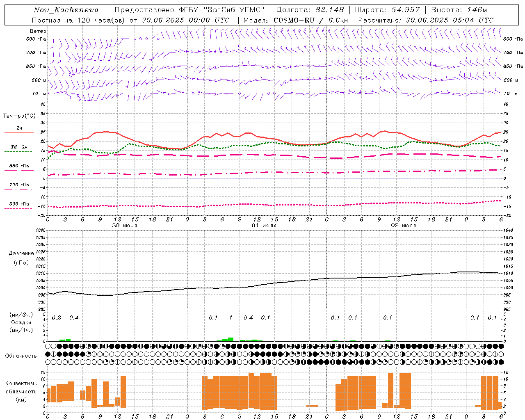Click the '02 июля' date label
This screenshot has width=525, height=420.
[x=404, y=226]
